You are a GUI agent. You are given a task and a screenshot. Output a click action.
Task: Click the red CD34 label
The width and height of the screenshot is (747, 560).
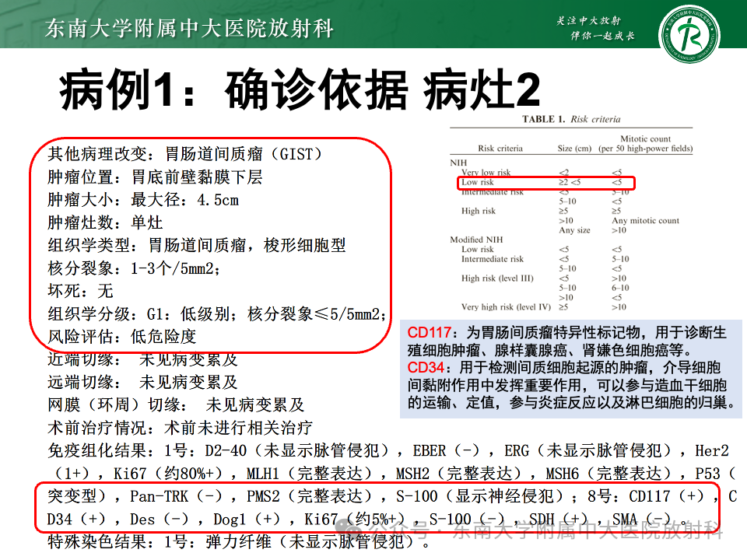[x=426, y=368]
